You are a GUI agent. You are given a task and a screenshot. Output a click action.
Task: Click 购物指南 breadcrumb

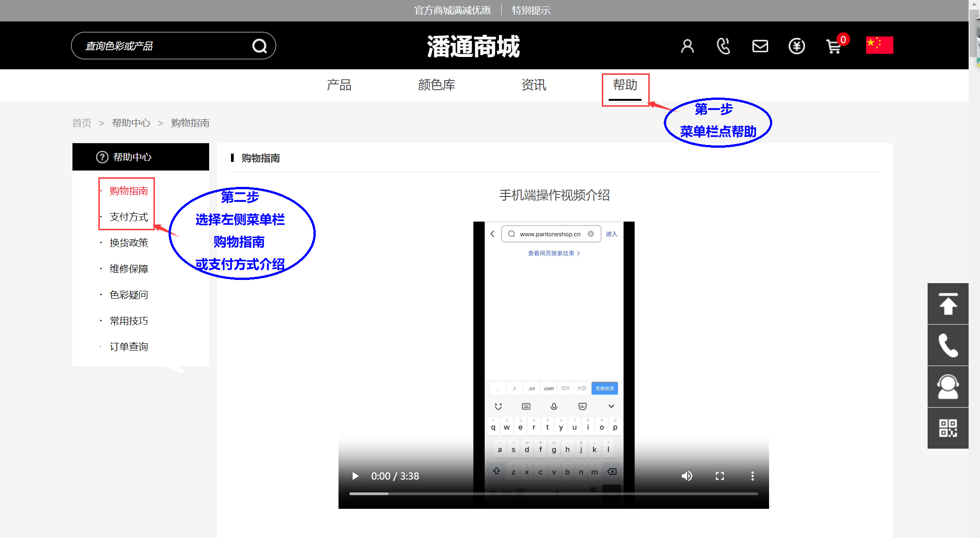click(x=190, y=123)
